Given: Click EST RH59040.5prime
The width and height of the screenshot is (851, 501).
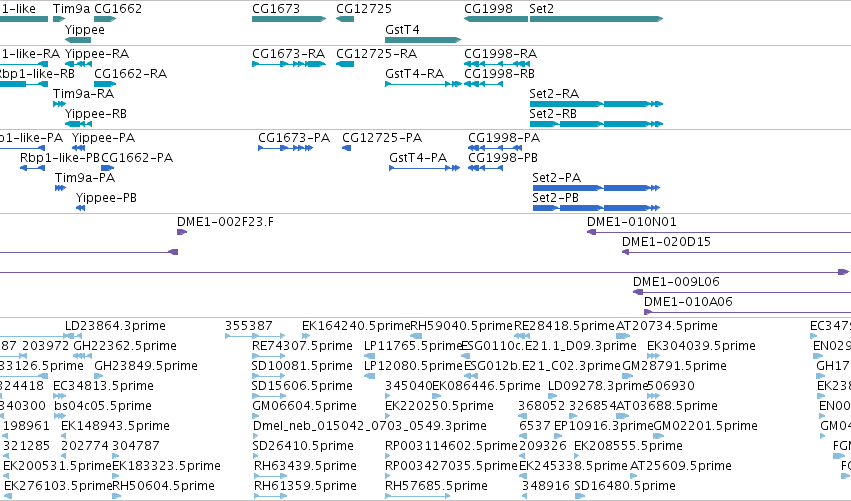Looking at the screenshot, I should coord(416,337).
